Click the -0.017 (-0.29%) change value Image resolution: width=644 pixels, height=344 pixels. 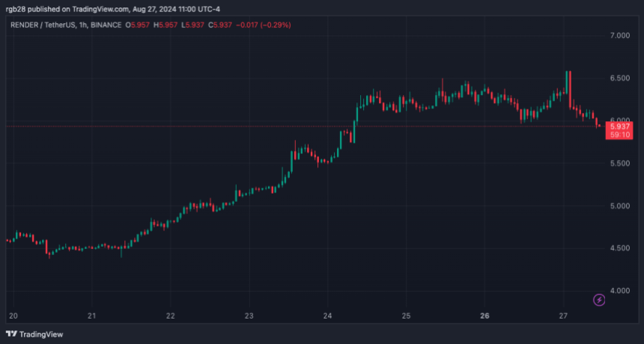264,25
